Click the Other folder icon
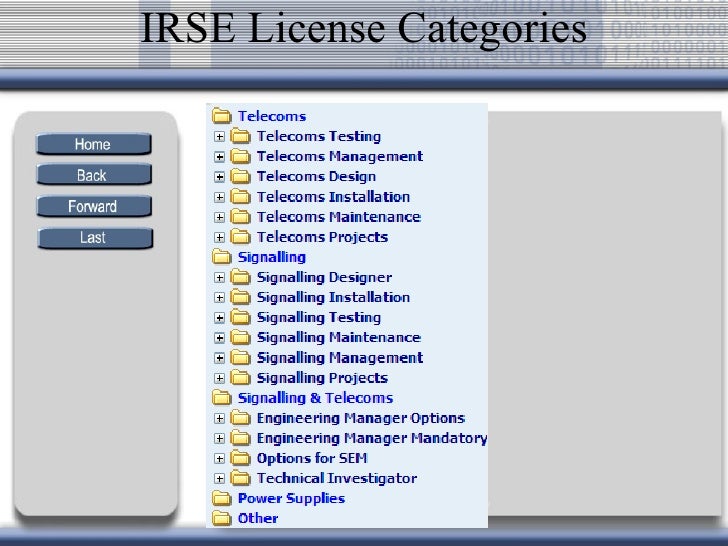Screen dimensions: 728x546 [221, 518]
